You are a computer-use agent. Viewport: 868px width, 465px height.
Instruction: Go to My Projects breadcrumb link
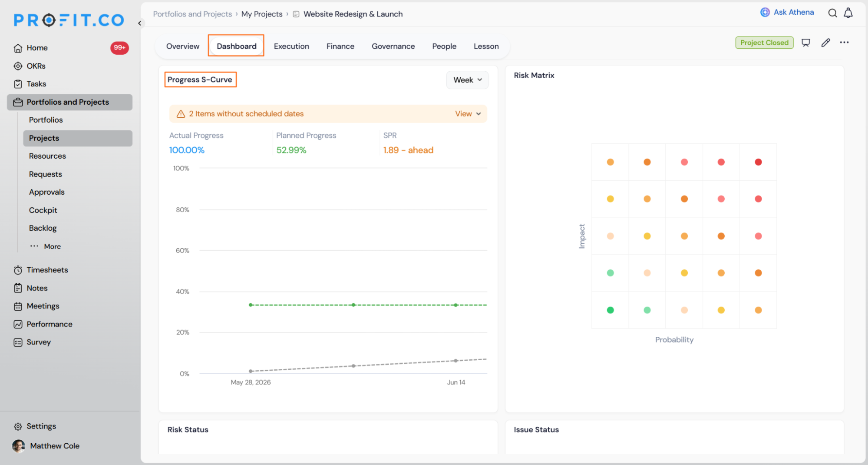point(262,14)
